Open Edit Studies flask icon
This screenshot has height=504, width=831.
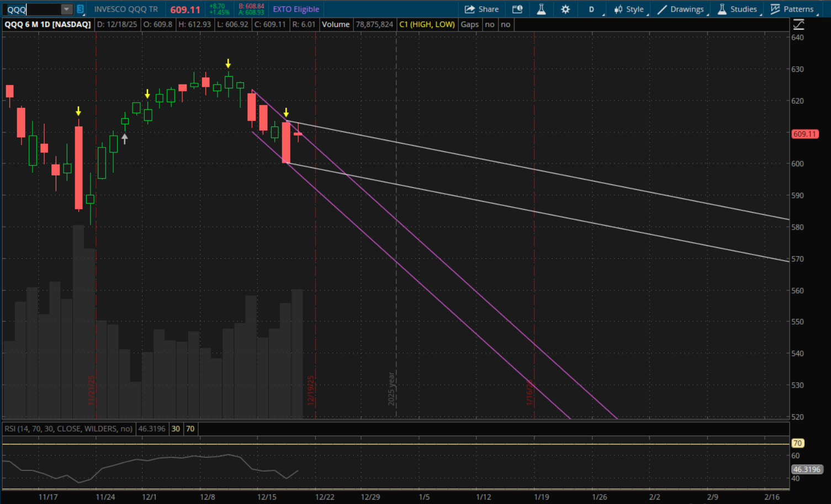(541, 9)
